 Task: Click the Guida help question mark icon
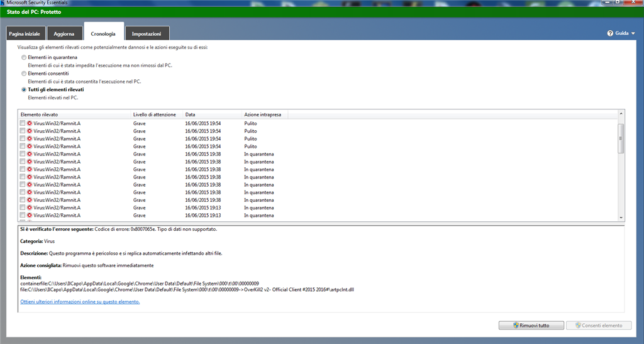tap(610, 33)
